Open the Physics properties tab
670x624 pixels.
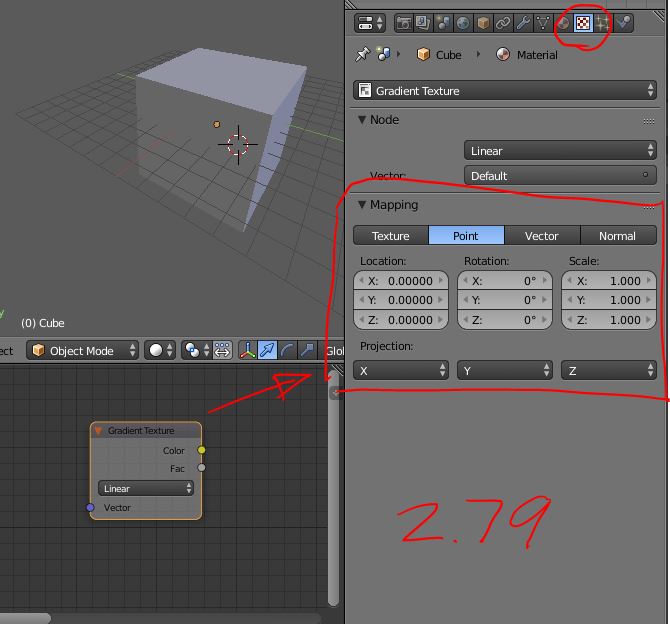point(623,23)
